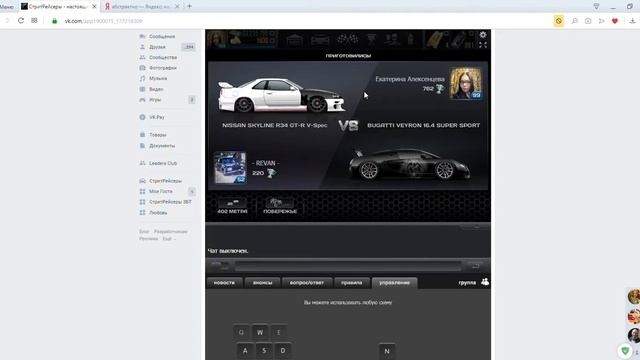
Task: Click the search-in-page magnifier icon
Action: (575, 21)
